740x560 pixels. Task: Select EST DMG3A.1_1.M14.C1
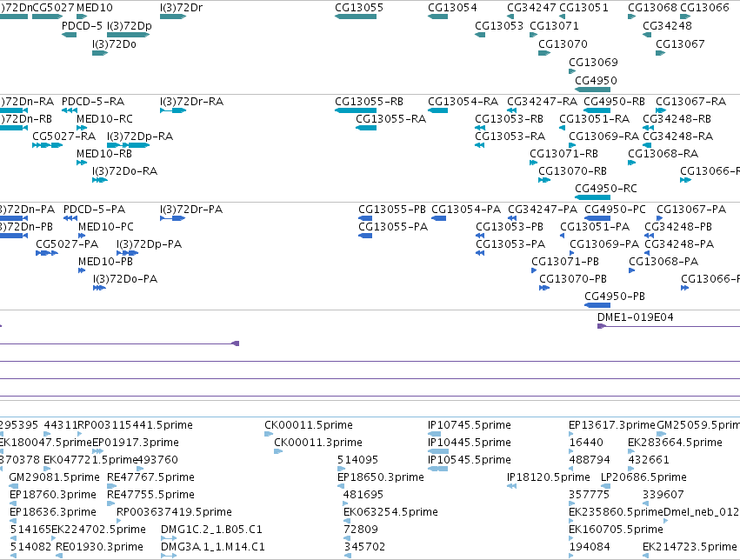[x=213, y=547]
